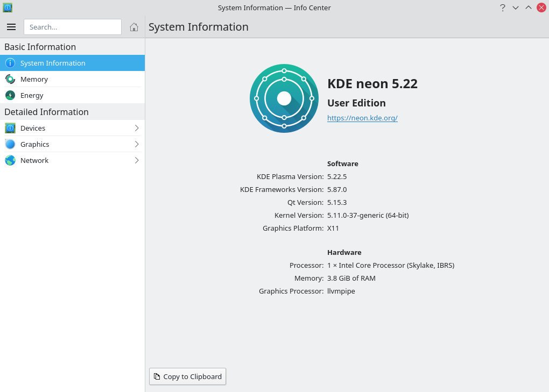Focus the Search input field
The image size is (549, 392).
tap(73, 27)
